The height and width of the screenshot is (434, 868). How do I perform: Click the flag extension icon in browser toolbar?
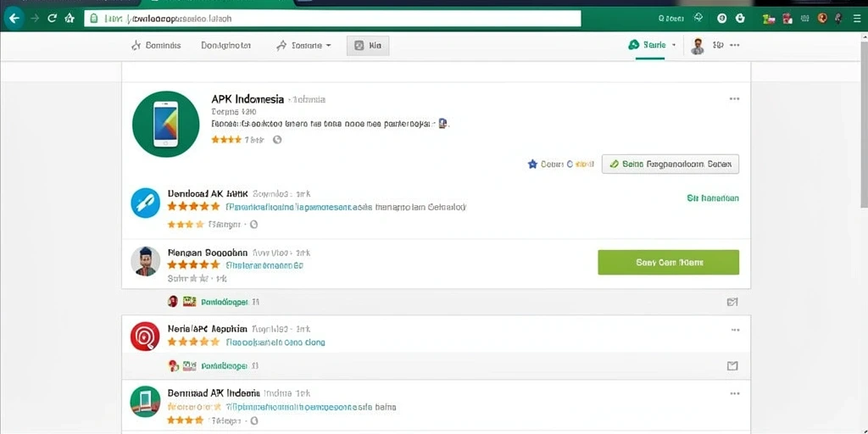(x=768, y=19)
